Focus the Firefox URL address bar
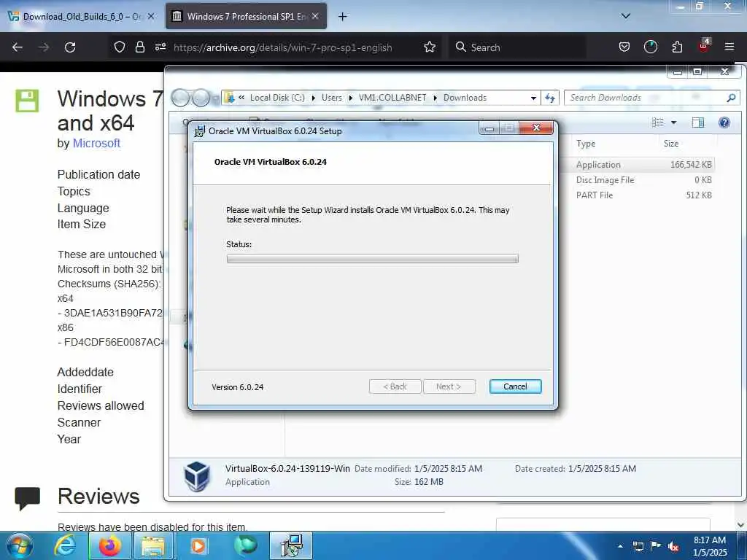The image size is (747, 560). (283, 47)
